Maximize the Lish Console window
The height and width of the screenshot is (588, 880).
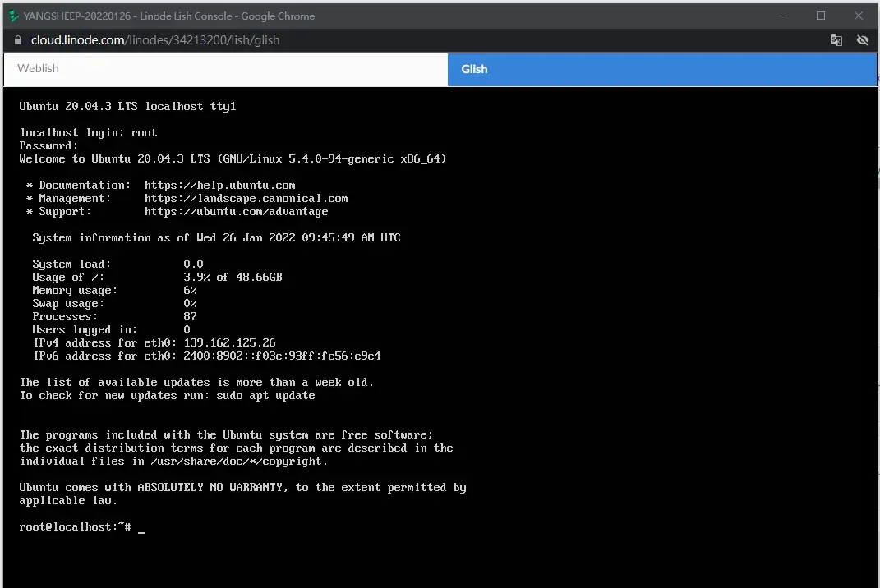[821, 16]
